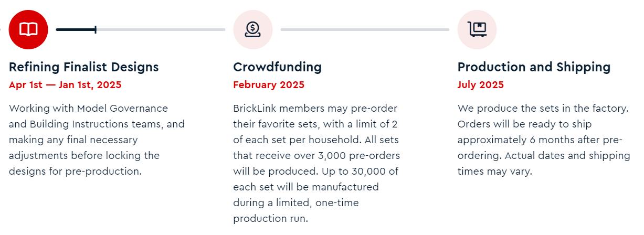Click the line about 30,000 of each set
This screenshot has height=235, width=644.
(x=315, y=172)
